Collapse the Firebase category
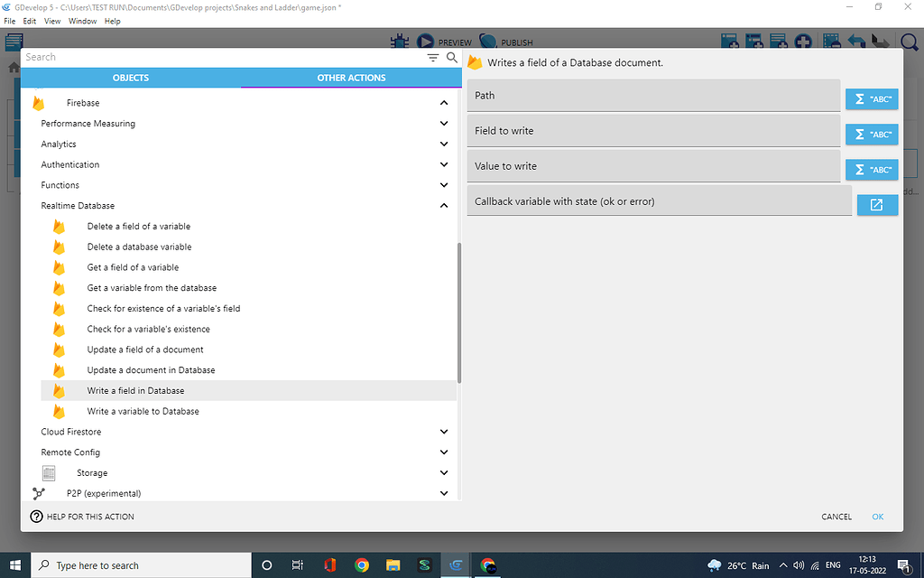This screenshot has height=578, width=924. [444, 103]
